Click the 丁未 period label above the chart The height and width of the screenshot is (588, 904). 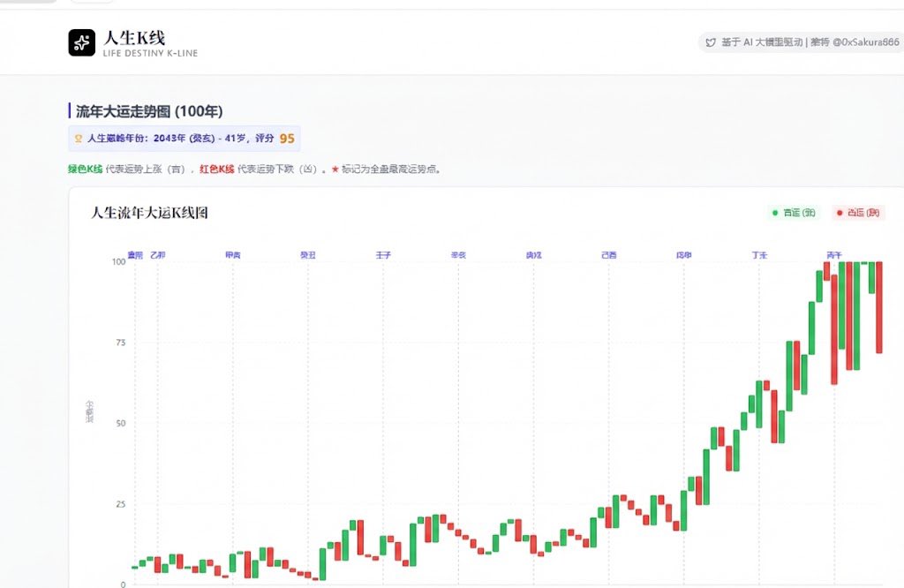tap(759, 255)
